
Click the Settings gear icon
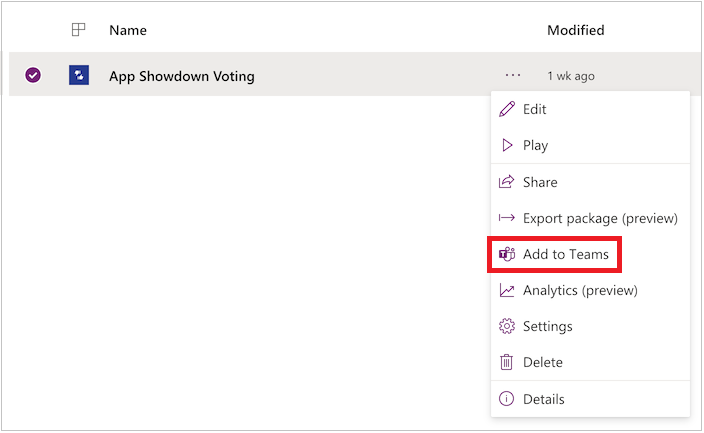click(506, 327)
